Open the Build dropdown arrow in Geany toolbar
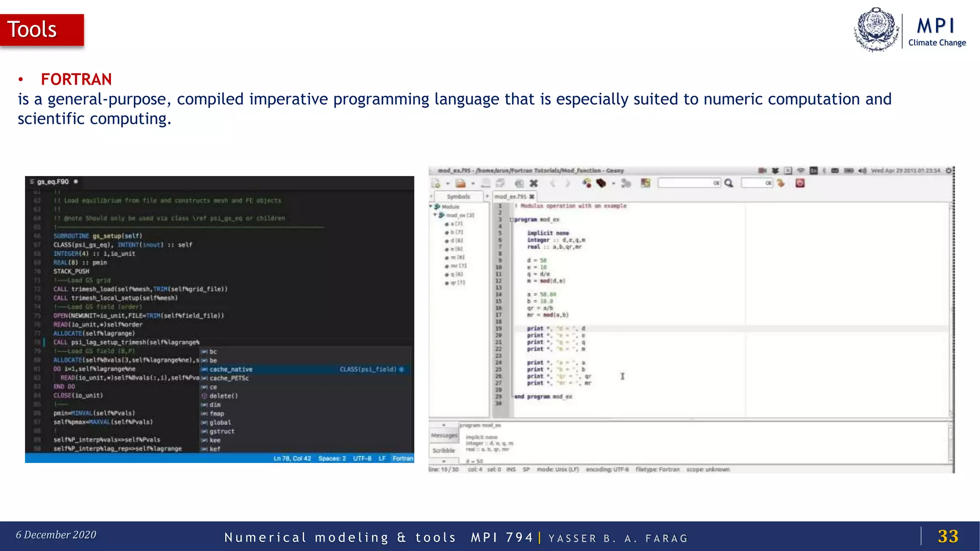Image resolution: width=980 pixels, height=551 pixels. click(x=613, y=184)
